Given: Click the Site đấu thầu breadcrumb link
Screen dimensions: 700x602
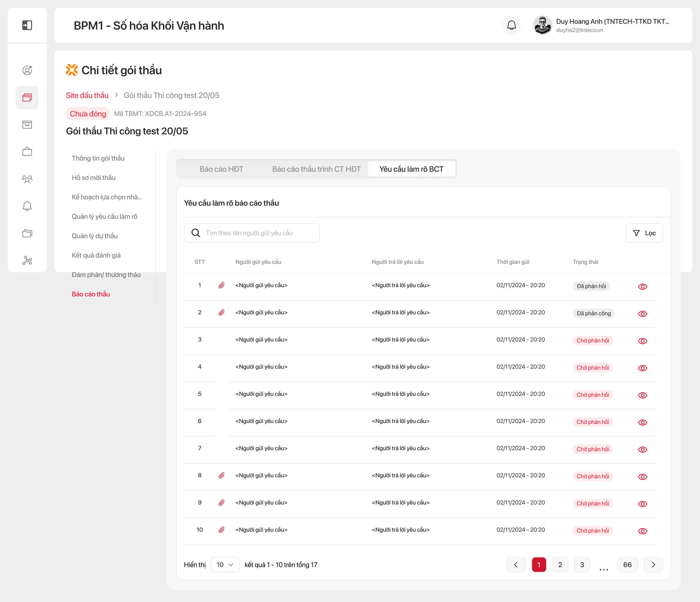Looking at the screenshot, I should click(x=87, y=95).
